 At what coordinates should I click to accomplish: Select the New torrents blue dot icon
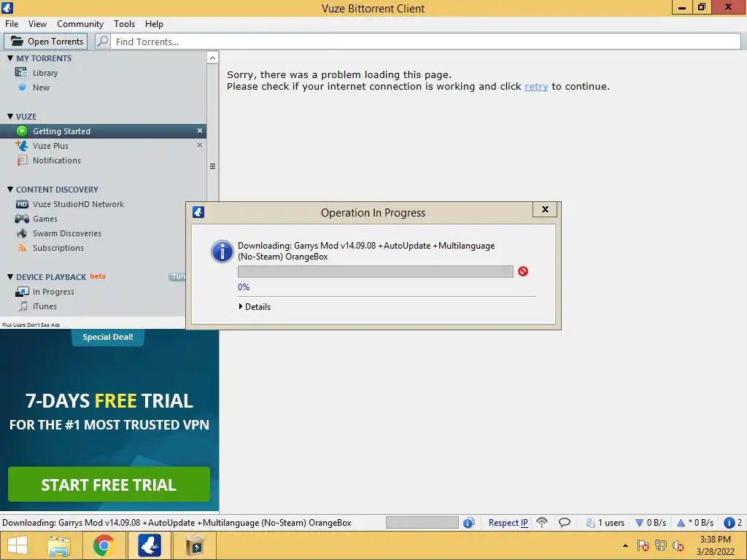[22, 87]
